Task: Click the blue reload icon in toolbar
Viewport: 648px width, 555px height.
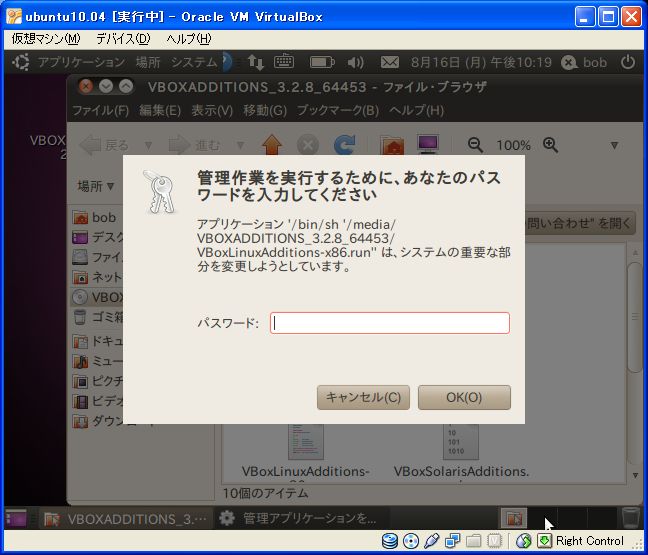Action: (344, 145)
